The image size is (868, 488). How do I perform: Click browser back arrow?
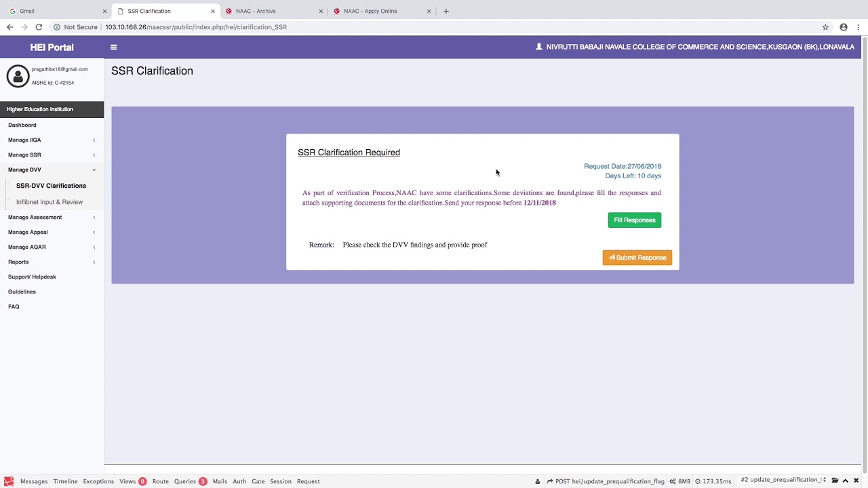pos(9,27)
